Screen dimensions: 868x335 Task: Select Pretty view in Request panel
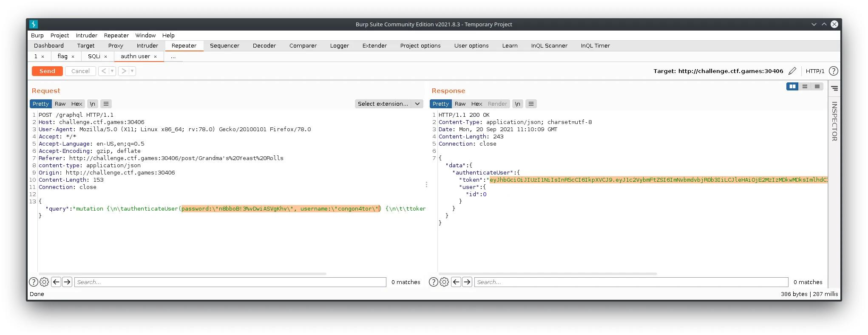point(41,104)
